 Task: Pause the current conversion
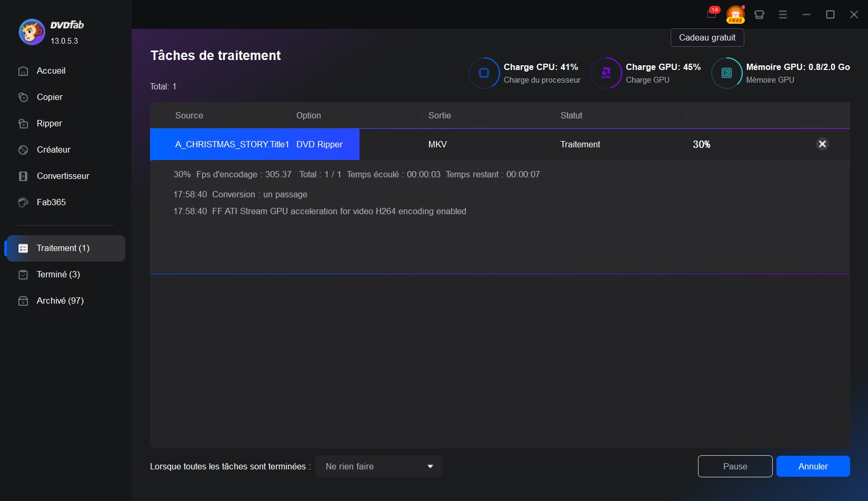[x=735, y=466]
